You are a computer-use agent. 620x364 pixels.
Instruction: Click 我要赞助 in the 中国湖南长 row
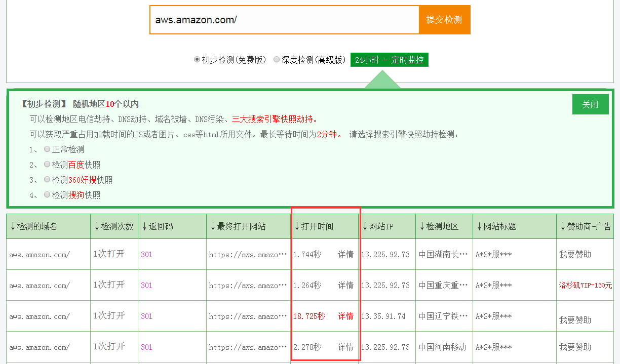point(575,254)
